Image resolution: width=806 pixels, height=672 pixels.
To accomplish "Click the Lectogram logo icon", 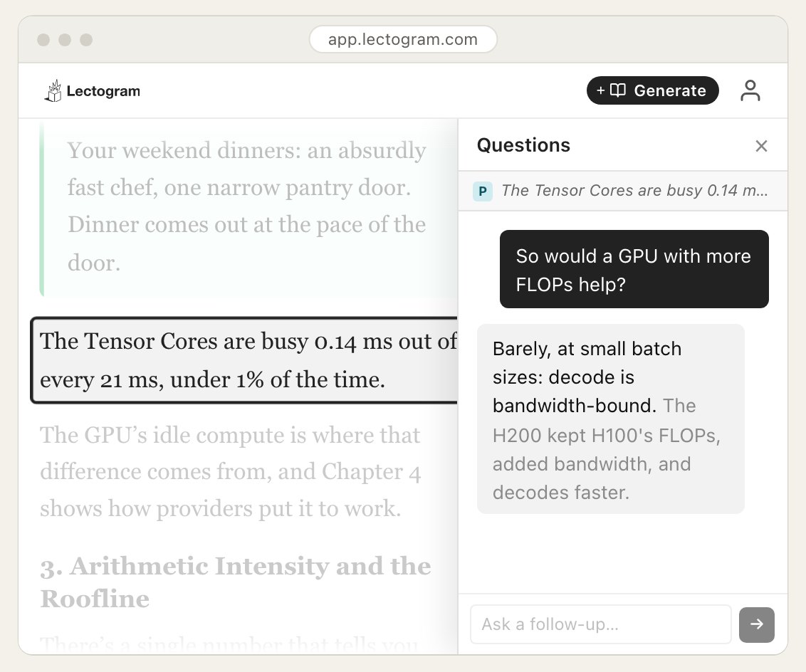I will 53,91.
